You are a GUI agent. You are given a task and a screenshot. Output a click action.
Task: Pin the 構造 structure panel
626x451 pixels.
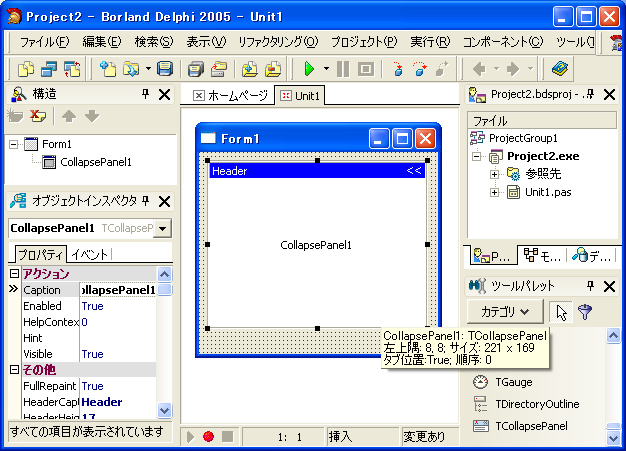click(x=145, y=94)
